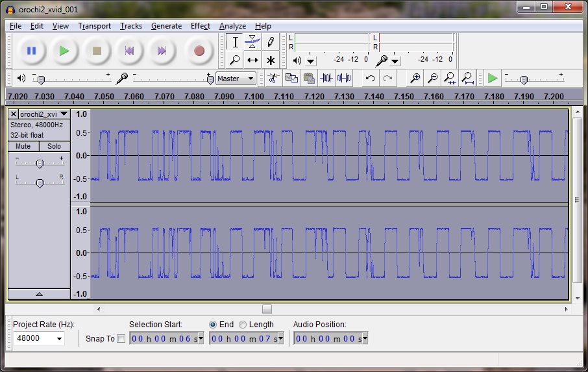Select the Selection (I-beam) tool
588x372 pixels.
pos(235,42)
